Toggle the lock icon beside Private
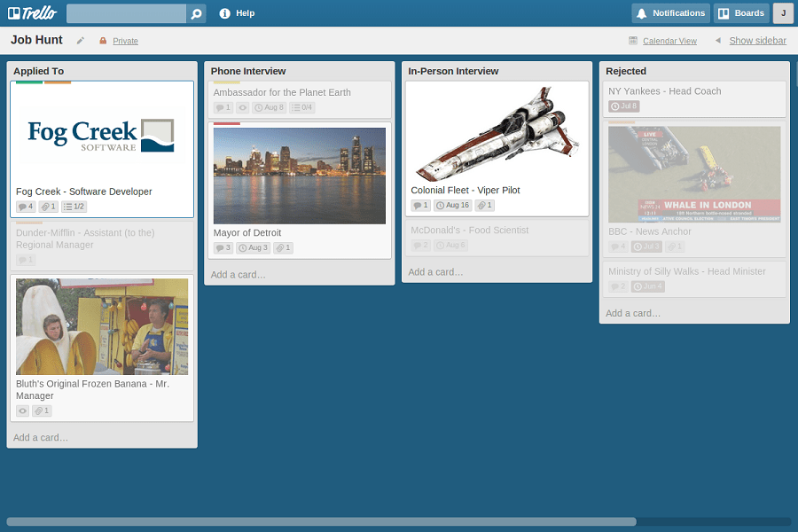This screenshot has height=532, width=798. coord(101,41)
